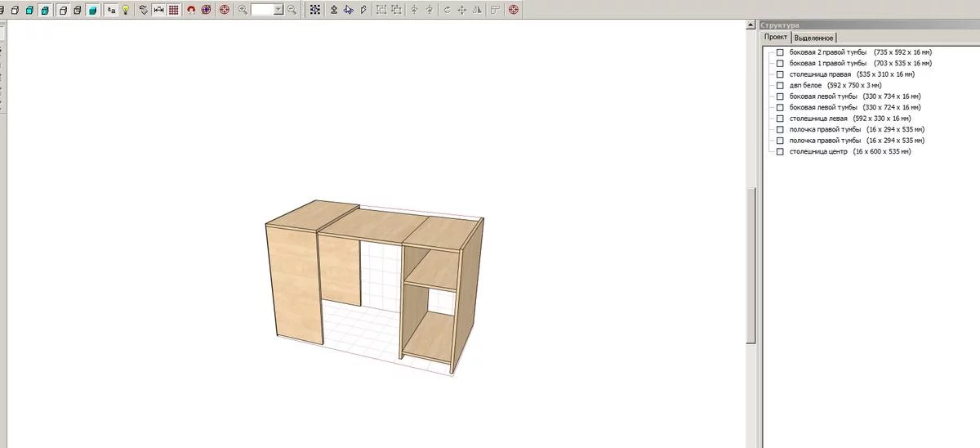
Task: Click the move arrows icon in toolbar
Action: (462, 10)
